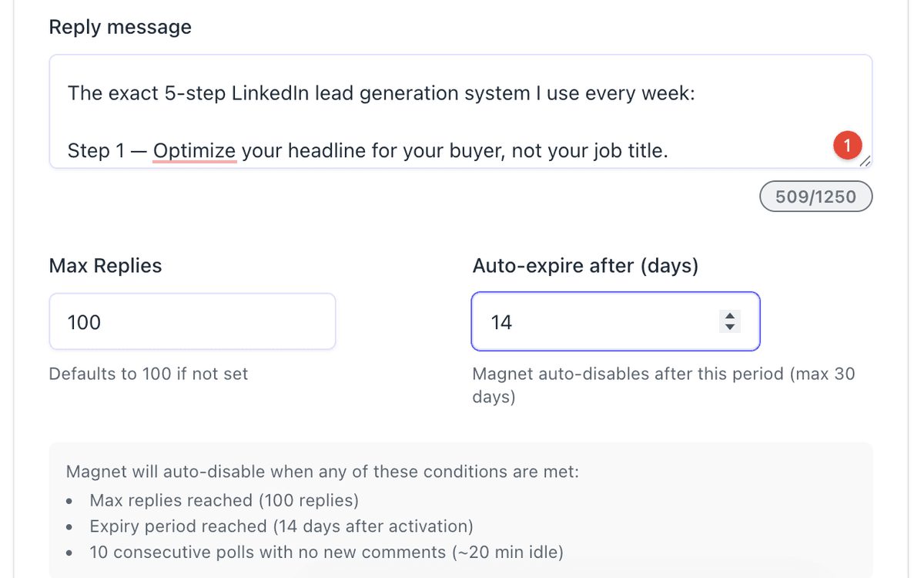924x578 pixels.
Task: Decrease auto-expire days with the down arrow
Action: 730,328
